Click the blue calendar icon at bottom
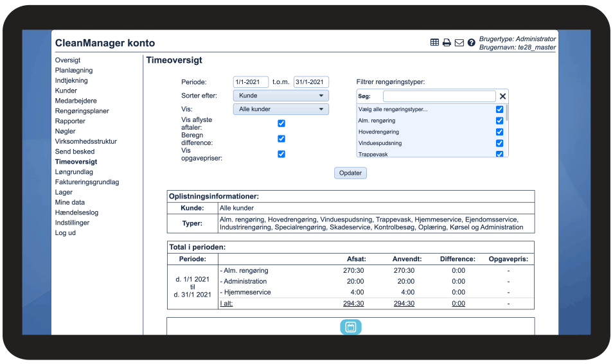 (351, 327)
